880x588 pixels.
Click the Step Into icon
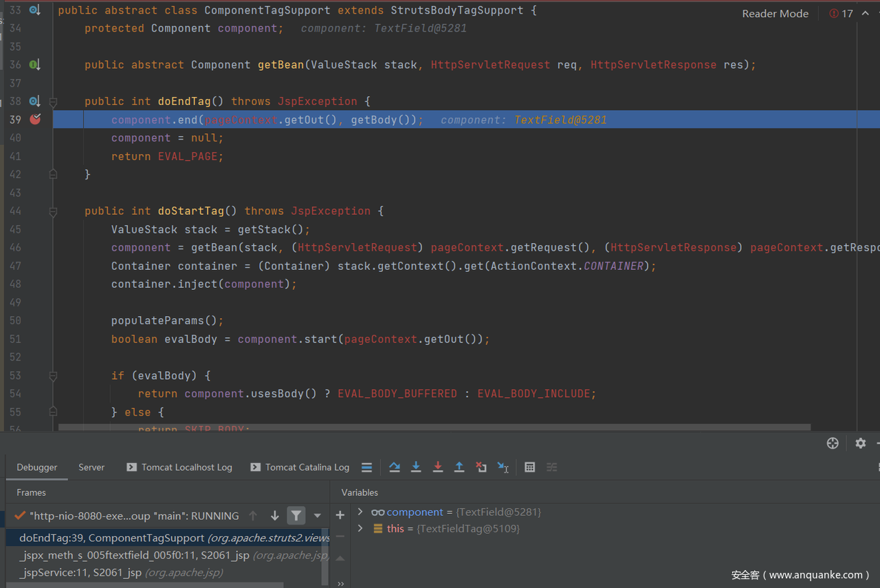pos(416,467)
